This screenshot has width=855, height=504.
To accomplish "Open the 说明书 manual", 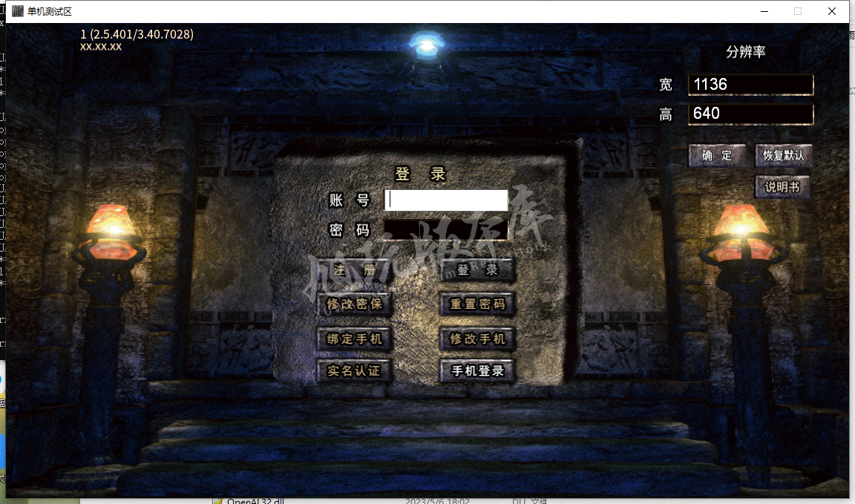I will 782,187.
